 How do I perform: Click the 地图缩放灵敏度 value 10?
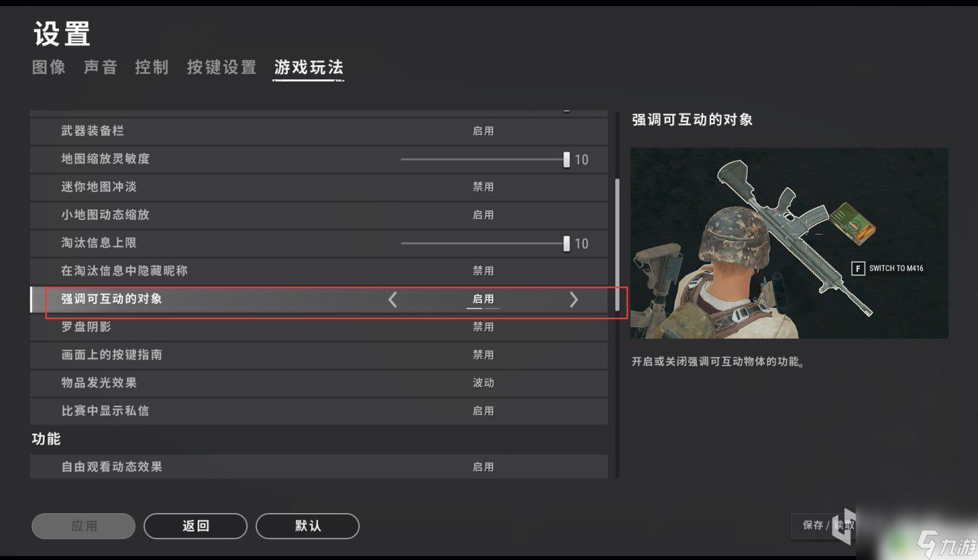[x=581, y=160]
